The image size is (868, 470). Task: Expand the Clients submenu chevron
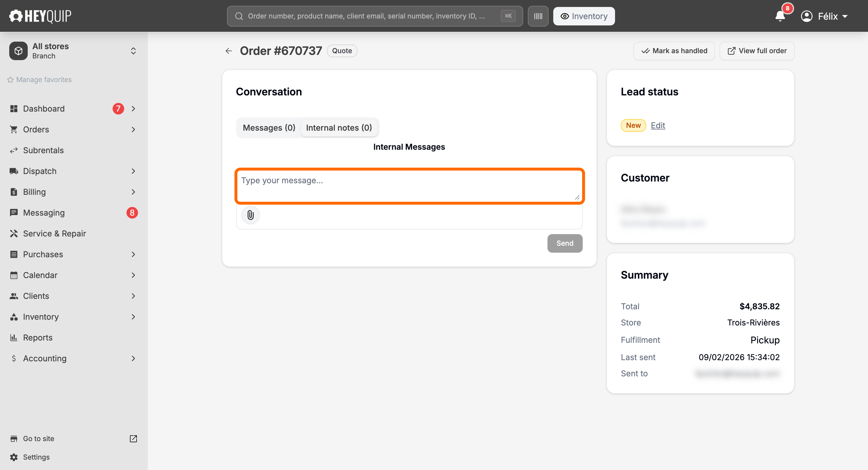pos(133,296)
